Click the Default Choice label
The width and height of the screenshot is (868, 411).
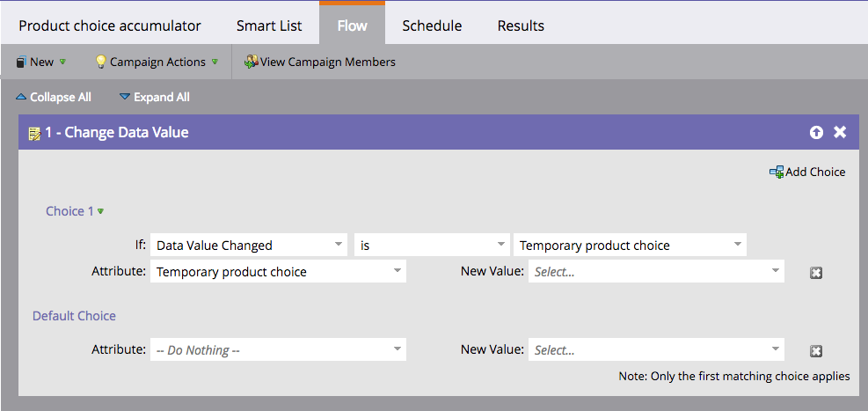(x=74, y=316)
